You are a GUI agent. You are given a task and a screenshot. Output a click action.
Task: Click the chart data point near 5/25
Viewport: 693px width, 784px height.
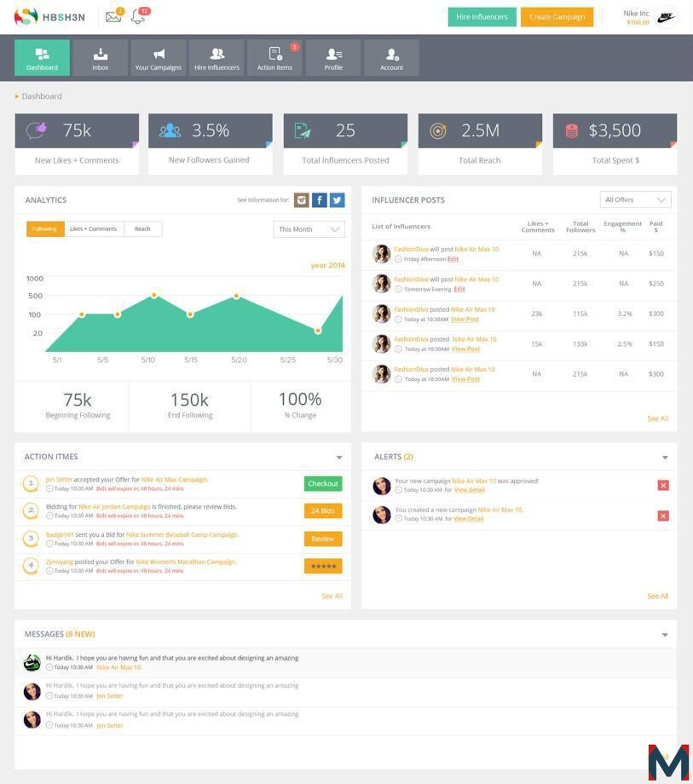point(318,331)
